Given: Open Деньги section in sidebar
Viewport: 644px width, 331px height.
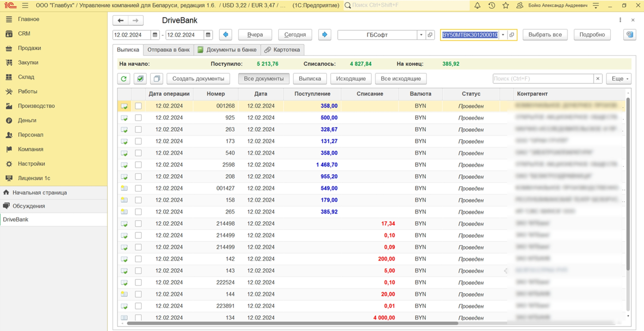Looking at the screenshot, I should tap(27, 120).
